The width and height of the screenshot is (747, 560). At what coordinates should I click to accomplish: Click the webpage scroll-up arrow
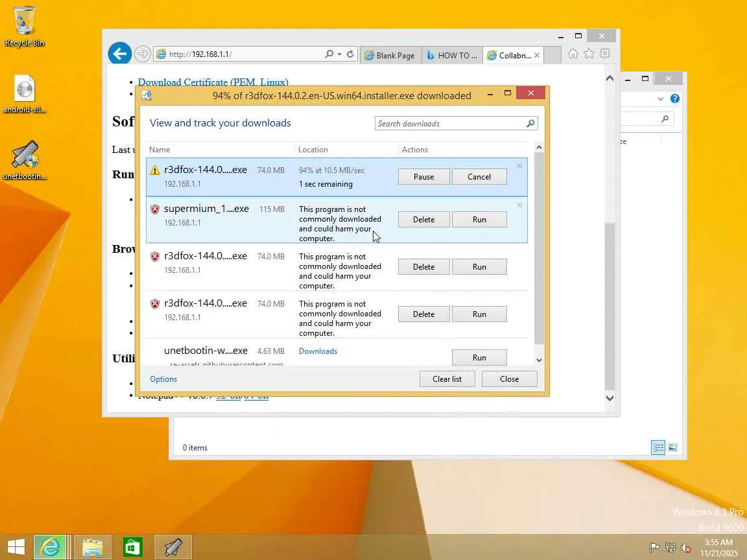610,78
